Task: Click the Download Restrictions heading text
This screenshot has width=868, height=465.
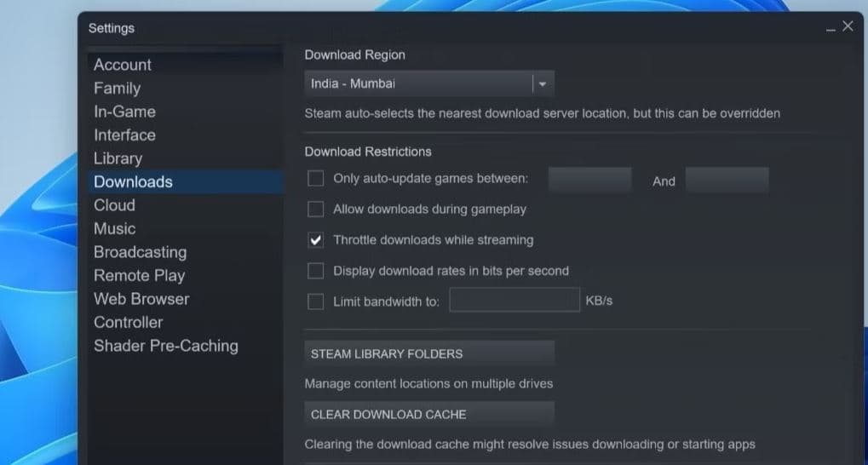Action: [368, 152]
